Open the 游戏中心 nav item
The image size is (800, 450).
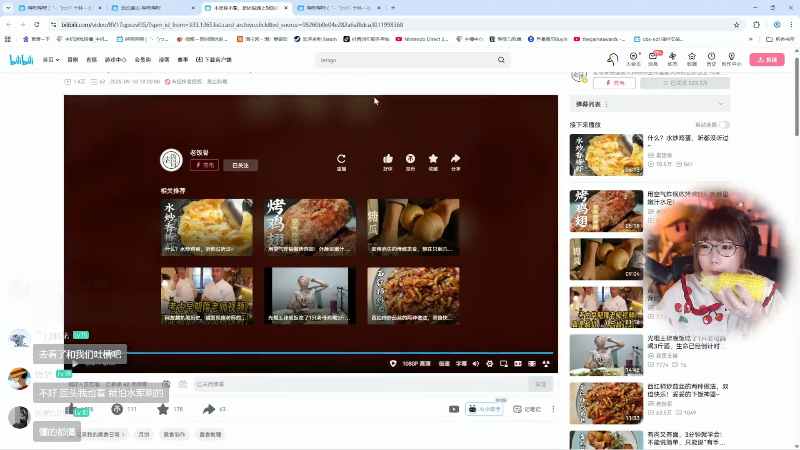115,60
